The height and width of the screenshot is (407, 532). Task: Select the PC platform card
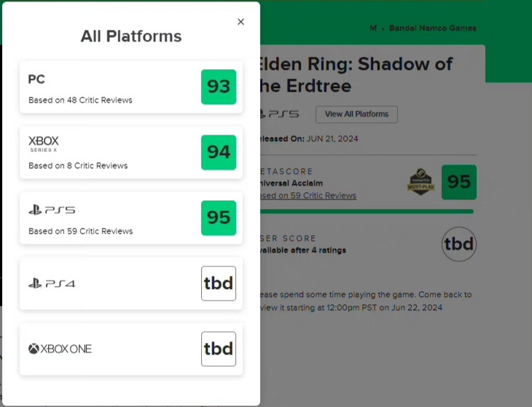[x=131, y=87]
